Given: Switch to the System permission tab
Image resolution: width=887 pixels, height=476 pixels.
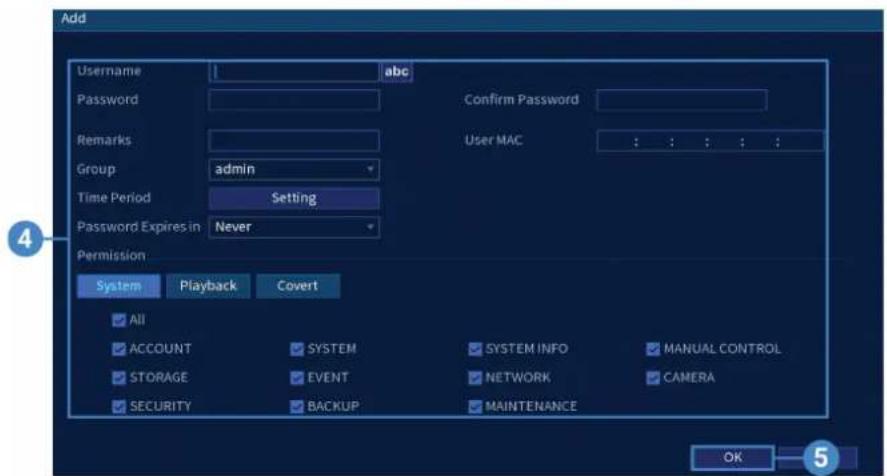Looking at the screenshot, I should pyautogui.click(x=119, y=286).
